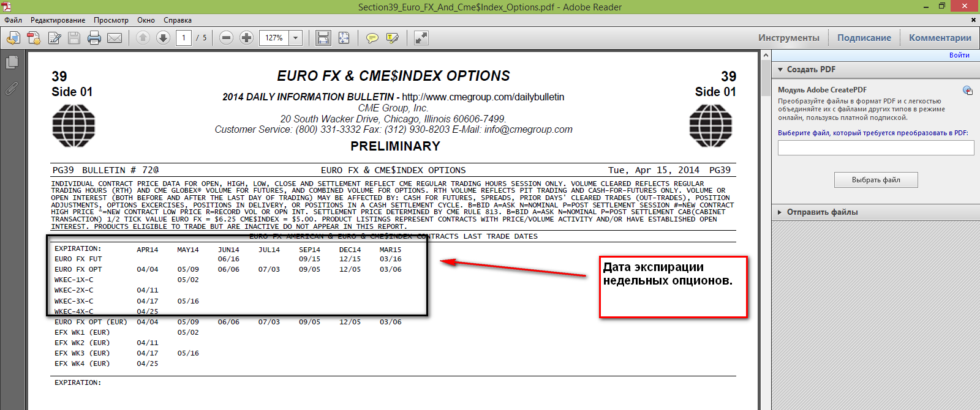This screenshot has height=410, width=980.
Task: Click the 'MAR15' column header
Action: click(x=390, y=250)
